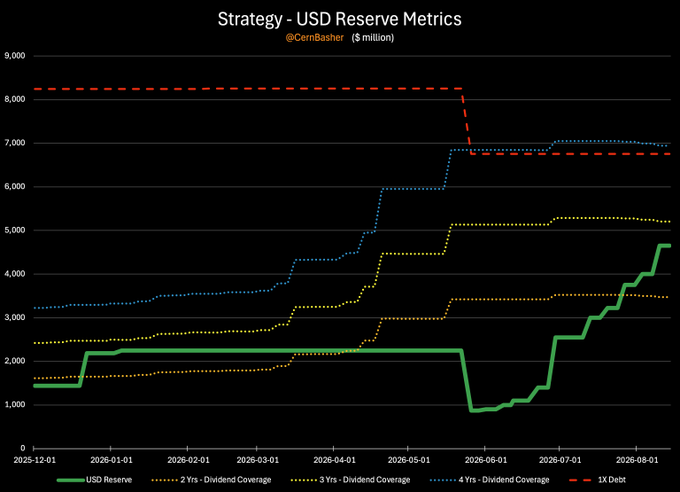Click the 1,000 y-axis label
680x492 pixels.
click(x=15, y=405)
